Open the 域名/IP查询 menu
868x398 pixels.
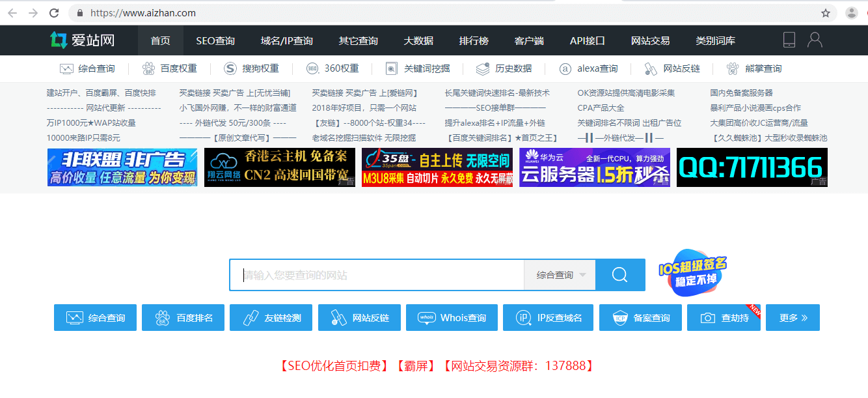(287, 40)
